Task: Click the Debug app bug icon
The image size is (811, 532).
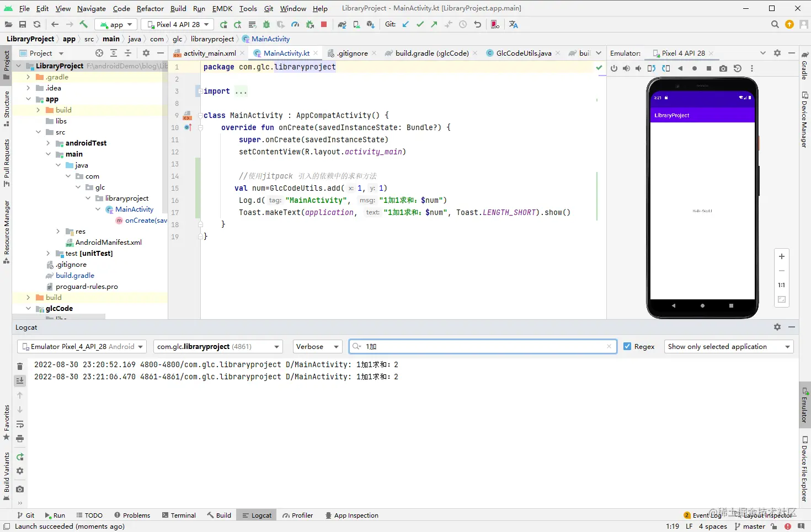Action: click(x=266, y=24)
